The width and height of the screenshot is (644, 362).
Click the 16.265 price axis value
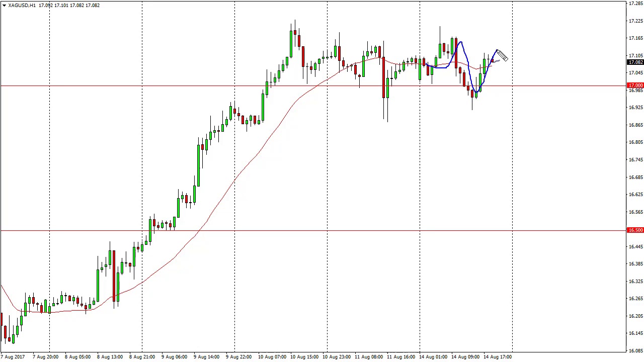point(635,299)
